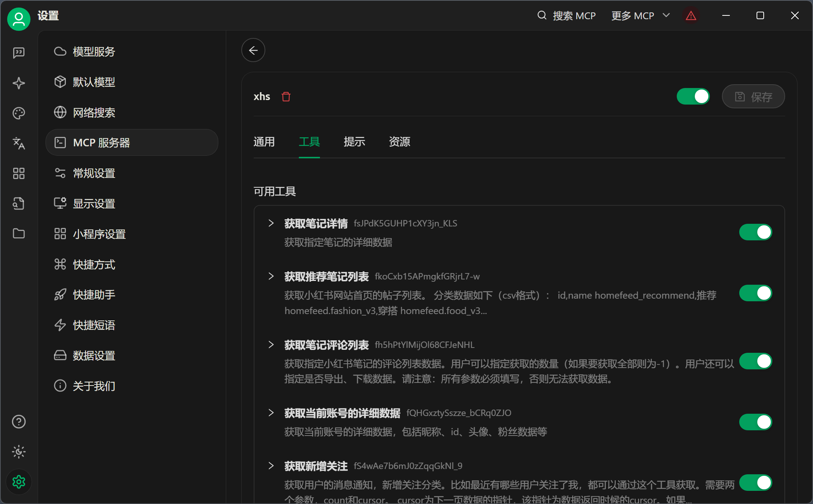Open the 更多 MCP dropdown
The image size is (813, 504).
tap(641, 16)
